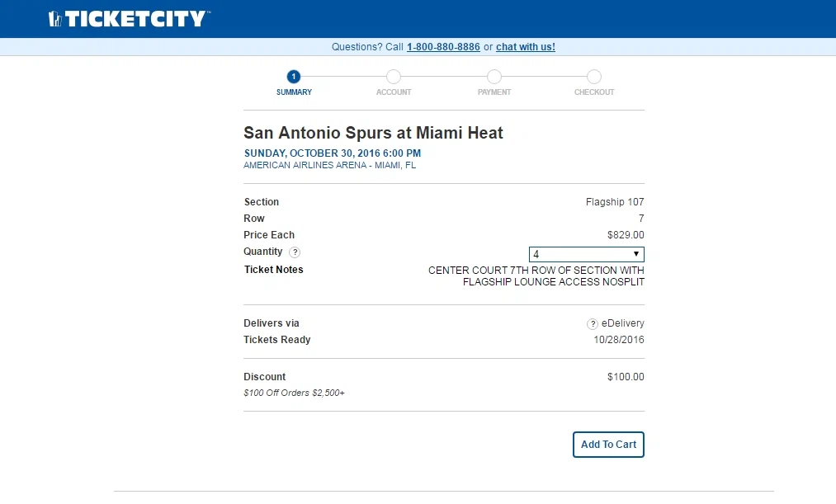836x504 pixels.
Task: Click the Summary step label
Action: click(x=295, y=92)
